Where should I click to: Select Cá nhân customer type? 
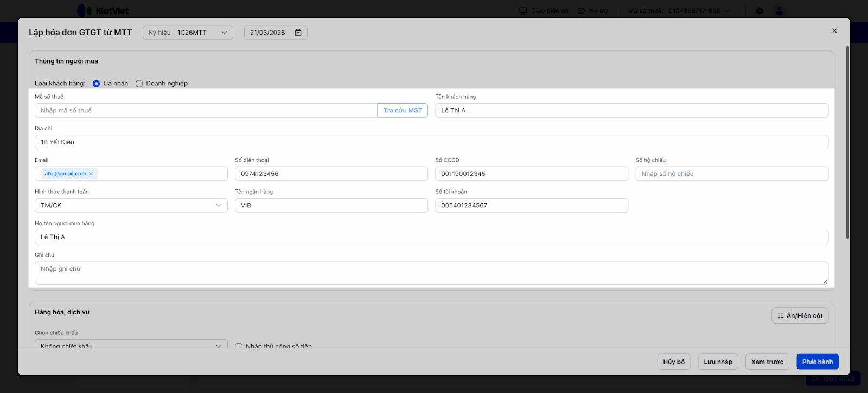coord(97,84)
